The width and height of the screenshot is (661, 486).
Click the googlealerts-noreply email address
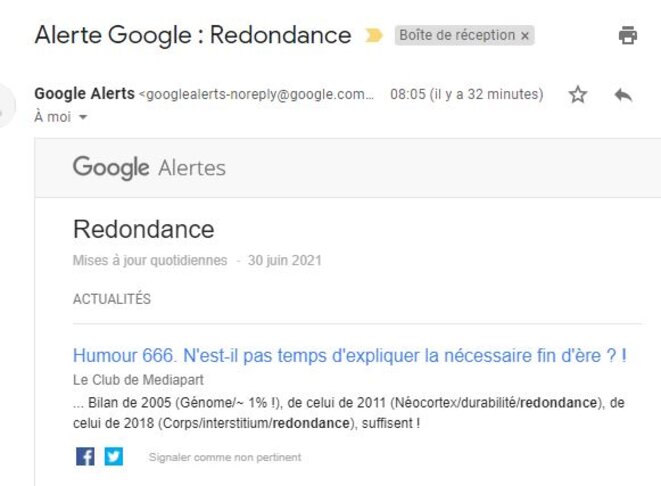[x=256, y=94]
